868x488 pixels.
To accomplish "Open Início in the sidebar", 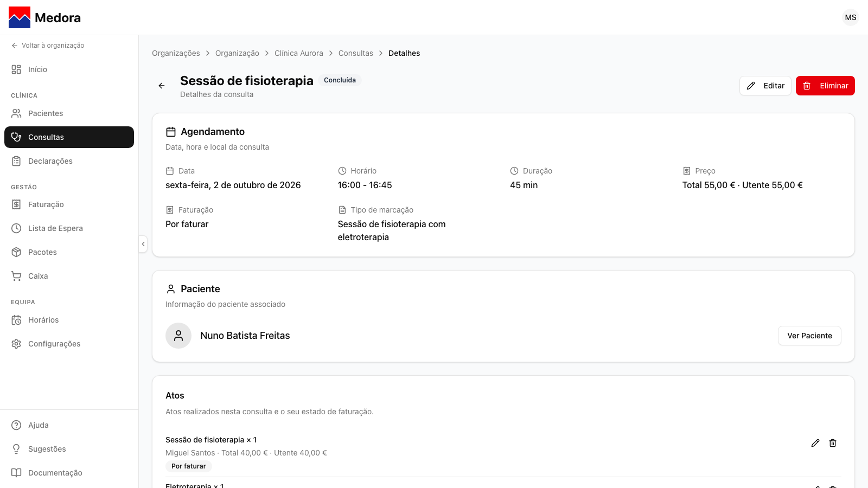I will [x=69, y=69].
